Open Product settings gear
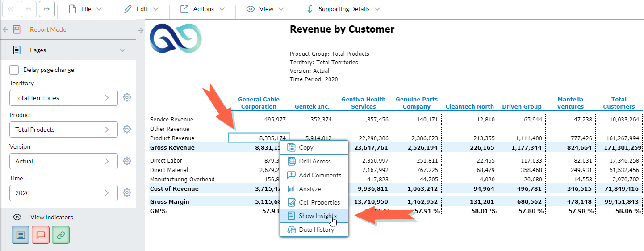 point(127,129)
